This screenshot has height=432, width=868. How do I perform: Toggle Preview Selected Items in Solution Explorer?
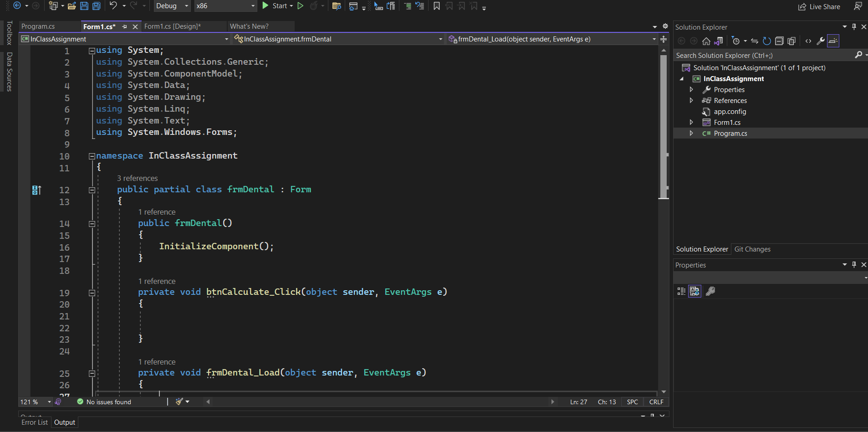click(833, 41)
